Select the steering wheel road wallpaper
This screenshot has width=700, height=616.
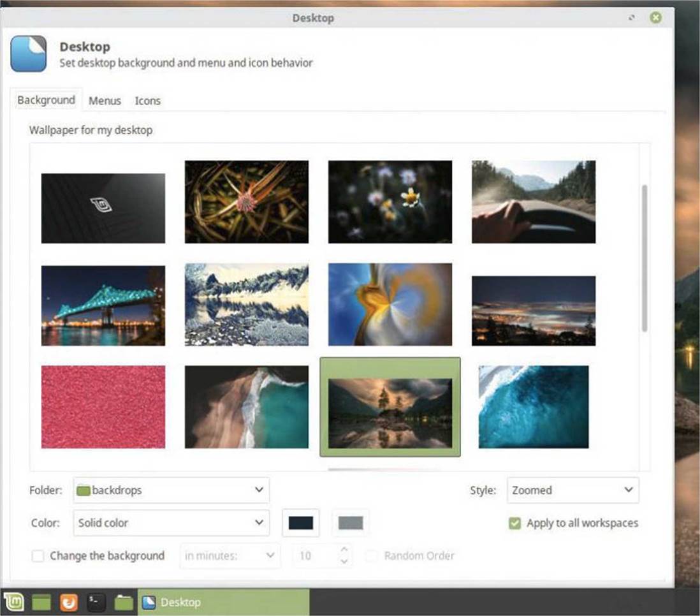click(x=534, y=202)
